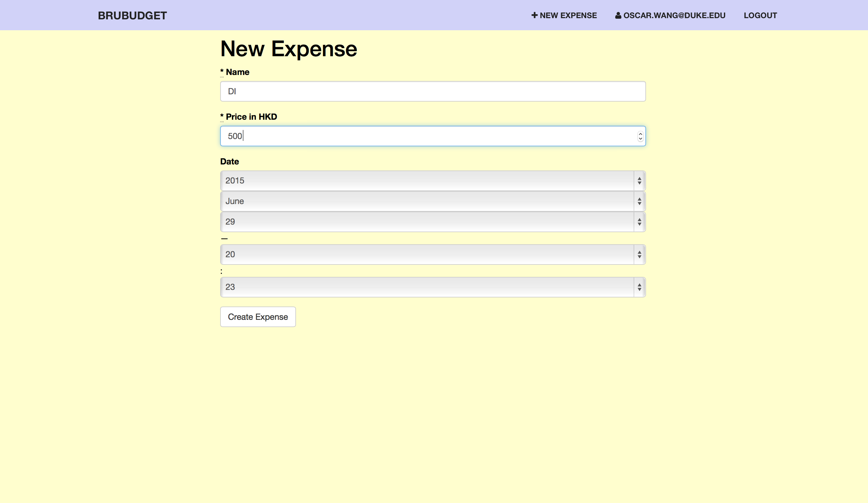Click the plus icon beside NEW EXPENSE

tap(534, 15)
